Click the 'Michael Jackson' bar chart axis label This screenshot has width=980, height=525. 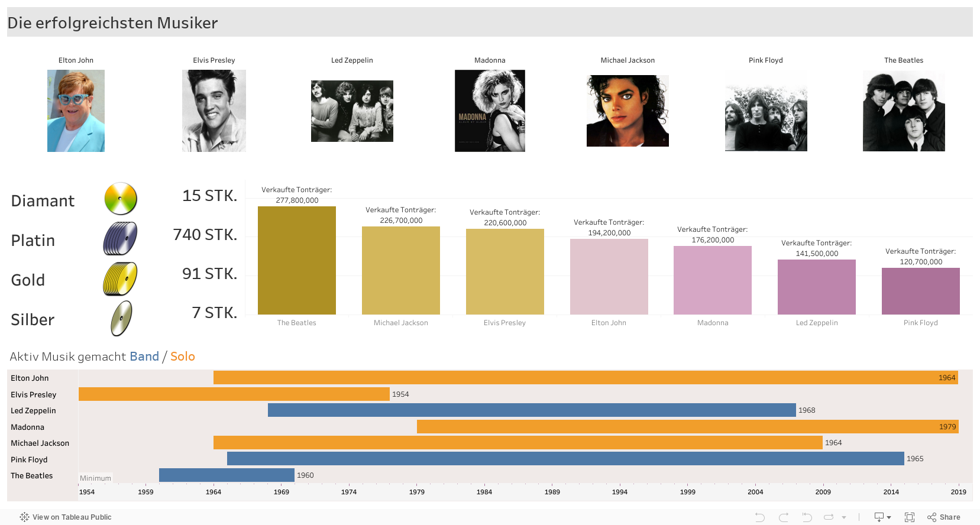point(401,323)
